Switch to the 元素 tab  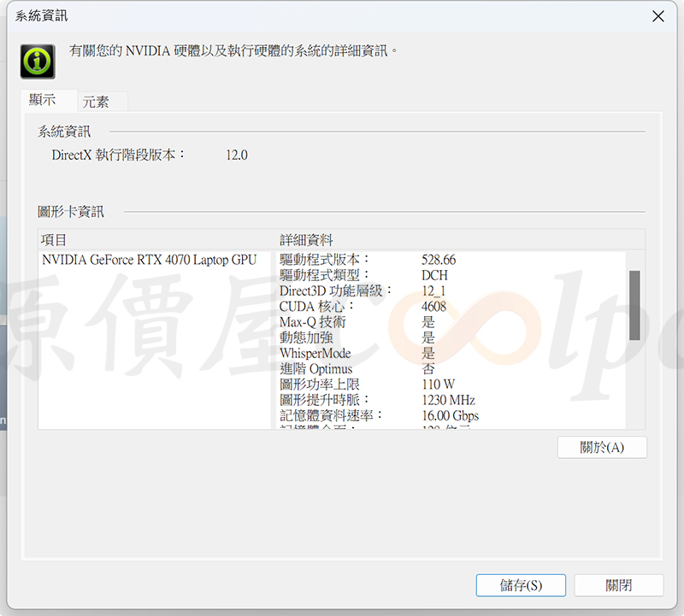tap(103, 102)
